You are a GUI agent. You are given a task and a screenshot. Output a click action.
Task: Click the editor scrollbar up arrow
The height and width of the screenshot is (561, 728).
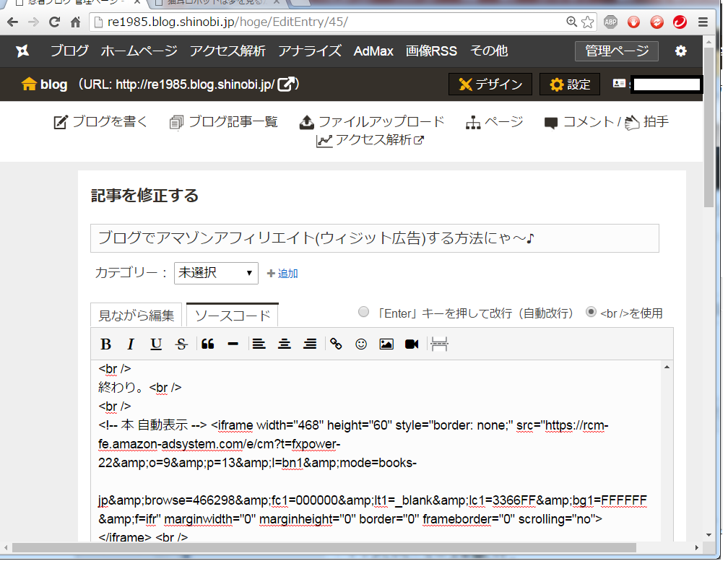coord(667,367)
